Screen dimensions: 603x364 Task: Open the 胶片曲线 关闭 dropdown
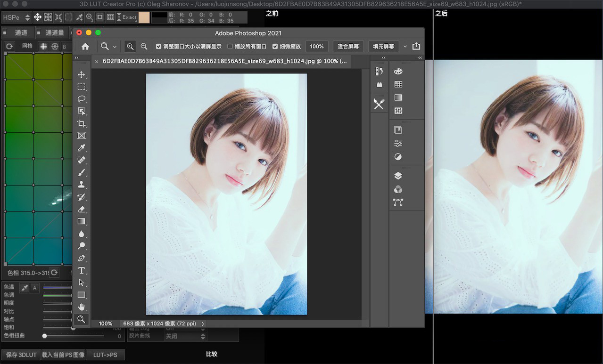click(185, 336)
